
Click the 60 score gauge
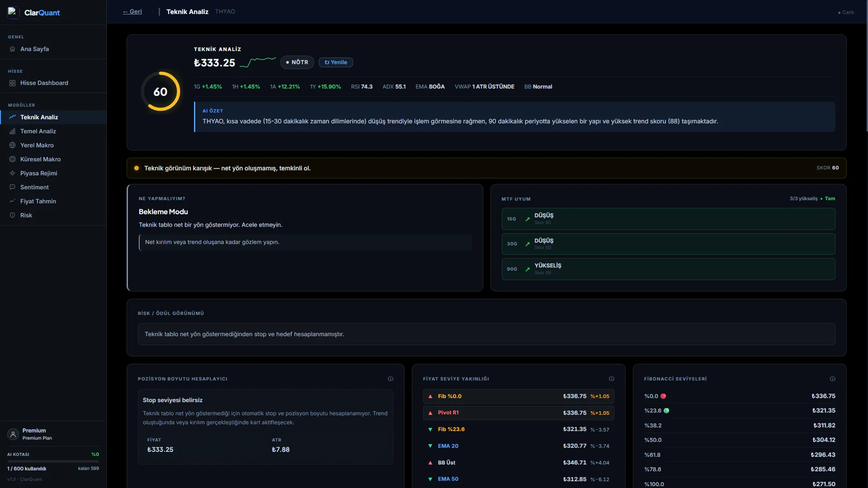pyautogui.click(x=160, y=92)
